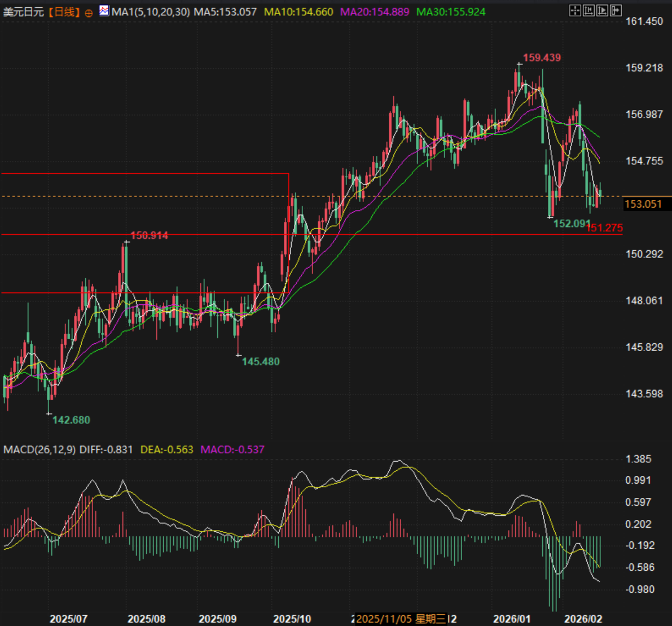
Task: Click the 2025/08 date on the time axis
Action: click(147, 619)
